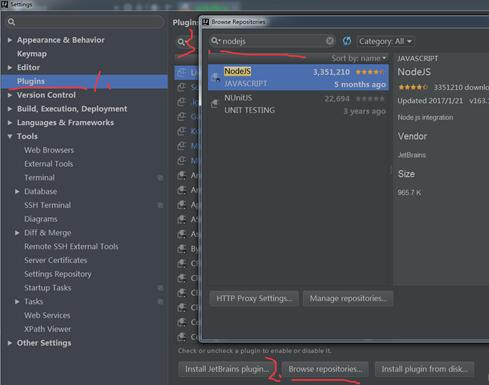Expand the Tasks subsection arrow
489x385 pixels.
[x=17, y=302]
